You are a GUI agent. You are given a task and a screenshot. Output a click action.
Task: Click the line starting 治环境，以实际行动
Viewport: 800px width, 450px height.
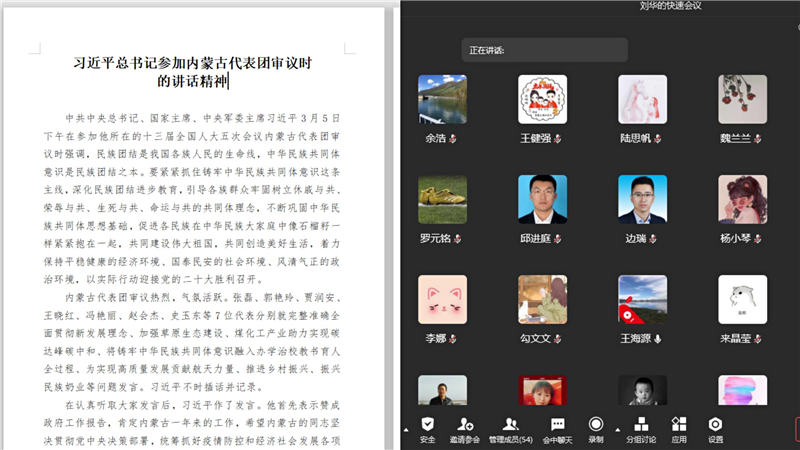point(153,280)
